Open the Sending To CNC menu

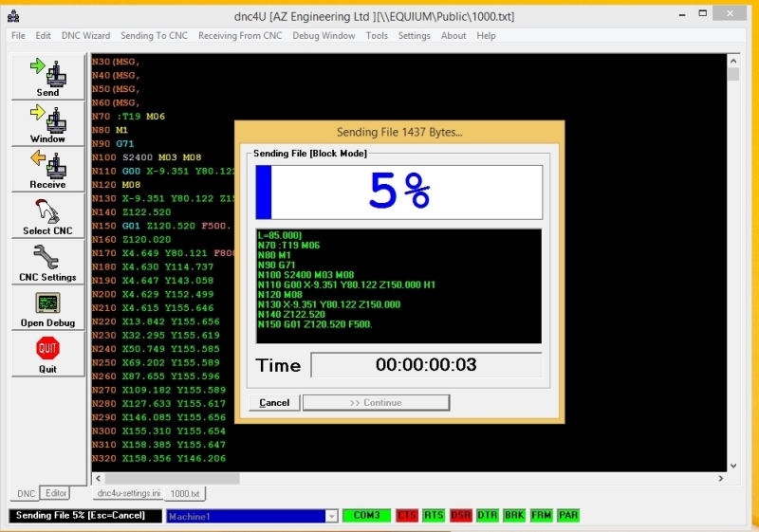tap(154, 36)
